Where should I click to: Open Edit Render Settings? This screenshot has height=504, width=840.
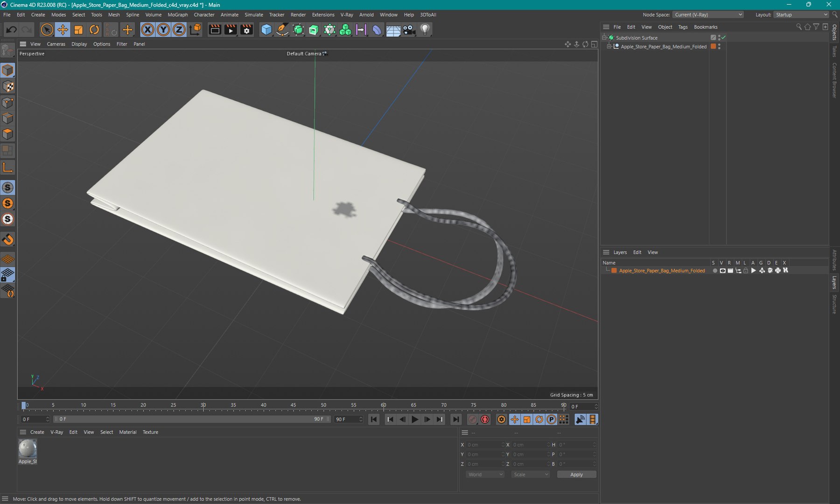[246, 30]
